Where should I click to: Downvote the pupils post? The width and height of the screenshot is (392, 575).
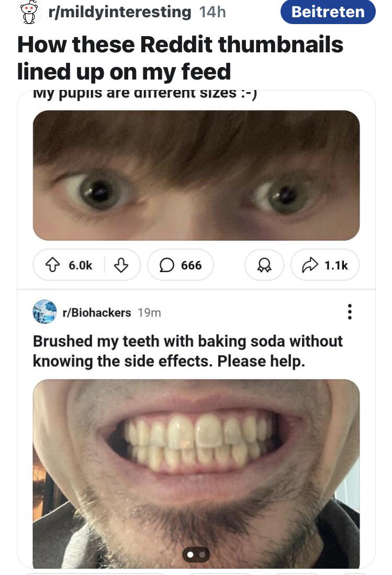point(121,265)
